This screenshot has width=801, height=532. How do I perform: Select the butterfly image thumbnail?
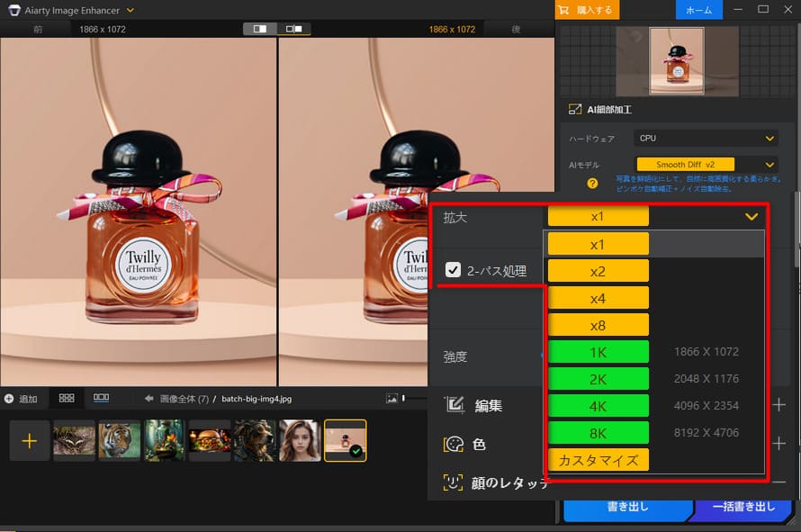[74, 440]
